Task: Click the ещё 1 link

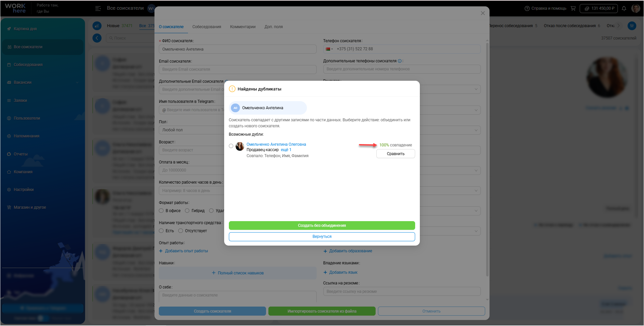Action: point(286,150)
